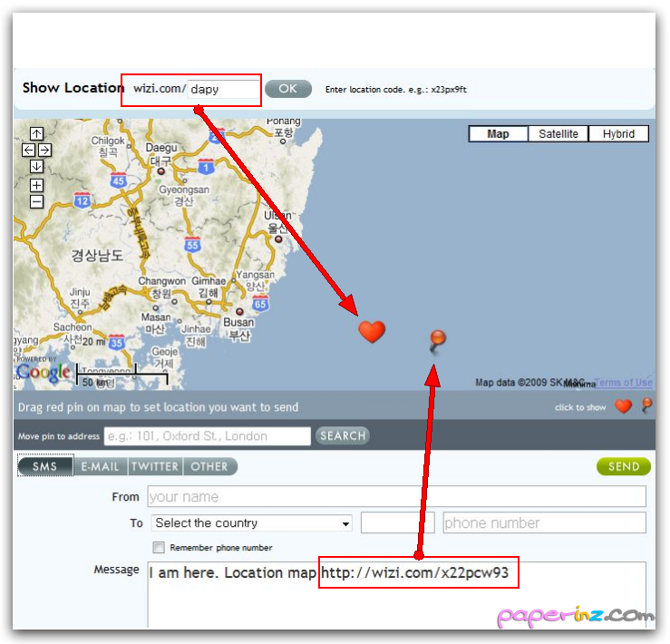Tick the Remember phone number checkbox
The width and height of the screenshot is (670, 644).
(159, 547)
